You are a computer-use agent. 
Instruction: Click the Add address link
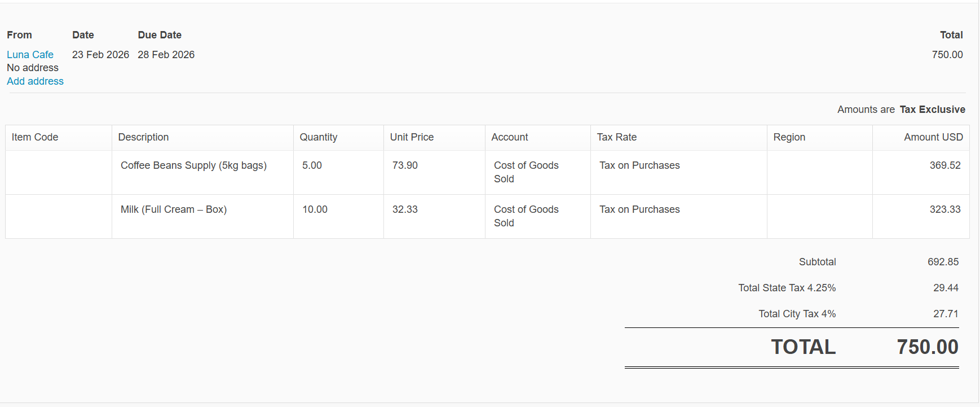click(35, 81)
